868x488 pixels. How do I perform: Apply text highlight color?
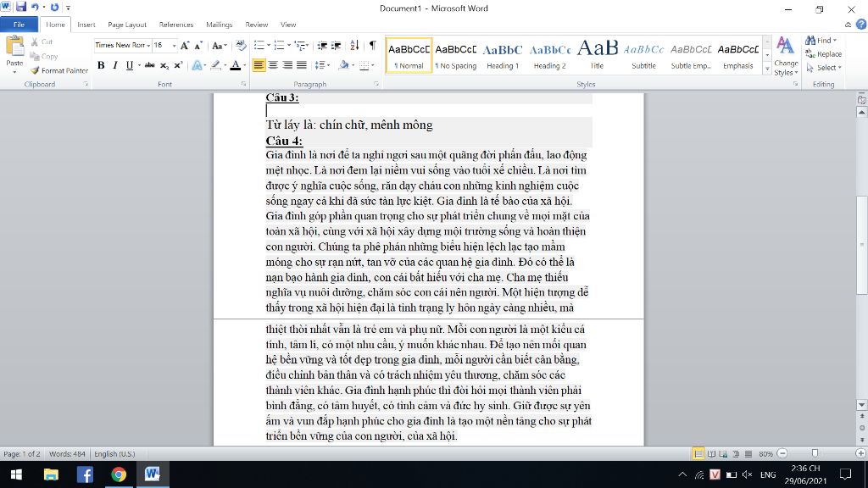[215, 65]
